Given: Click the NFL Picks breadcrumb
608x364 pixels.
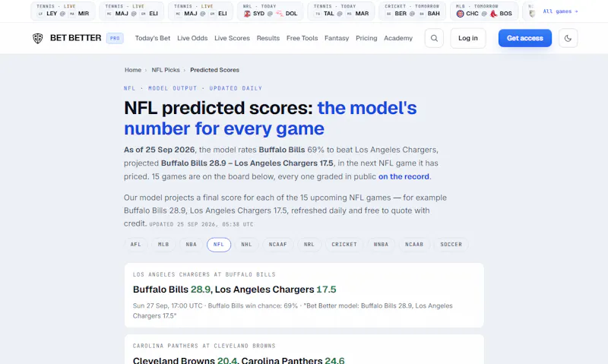Looking at the screenshot, I should coord(166,70).
